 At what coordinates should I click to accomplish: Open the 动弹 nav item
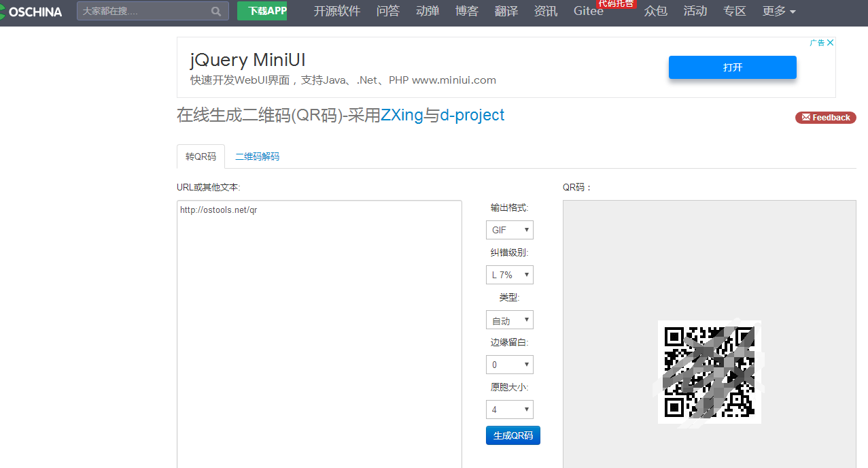click(427, 11)
